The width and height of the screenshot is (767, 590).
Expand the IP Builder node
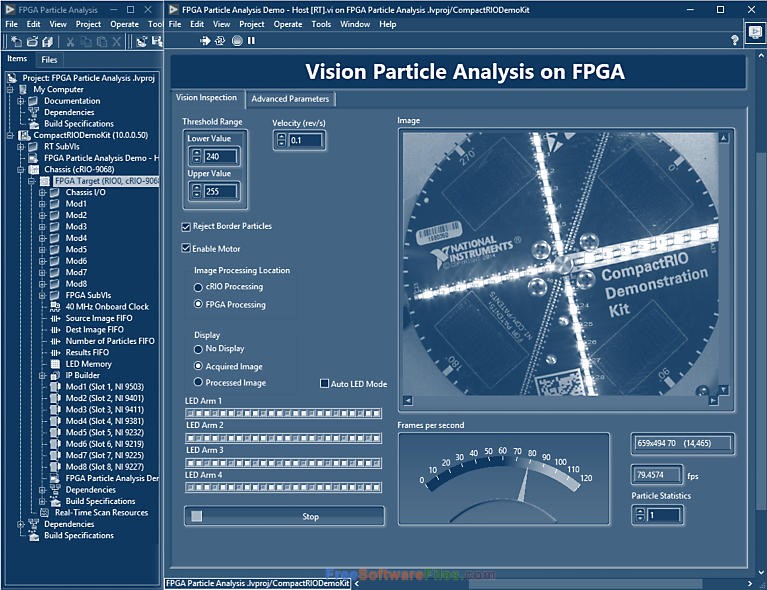[x=42, y=375]
